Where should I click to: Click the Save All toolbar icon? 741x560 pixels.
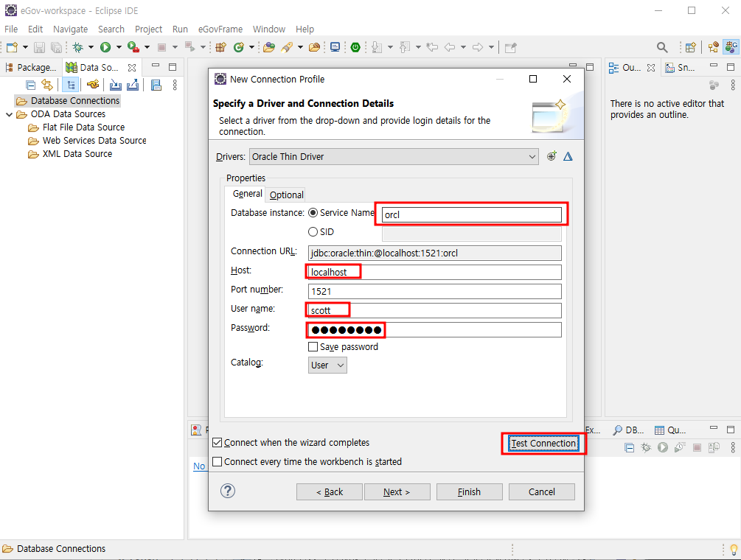click(56, 47)
